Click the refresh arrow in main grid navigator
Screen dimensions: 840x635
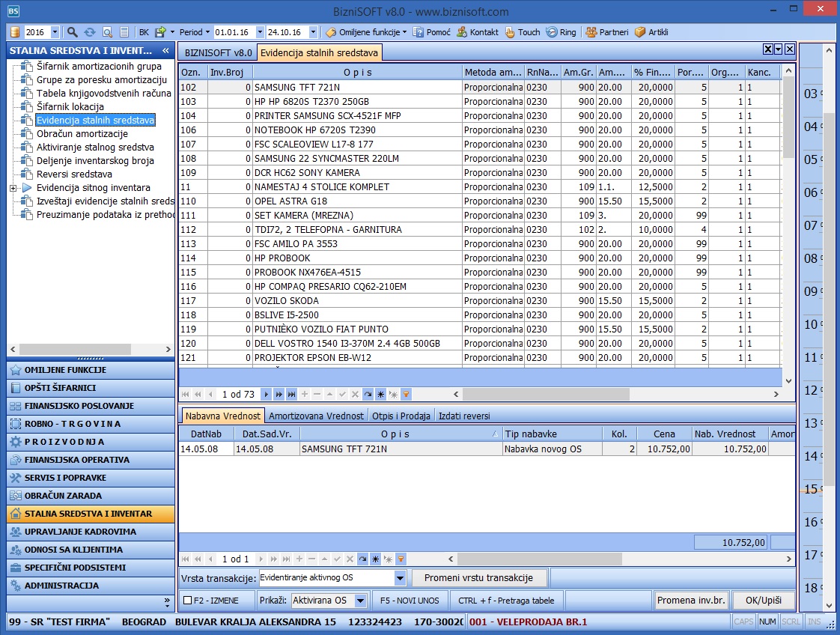coord(368,395)
